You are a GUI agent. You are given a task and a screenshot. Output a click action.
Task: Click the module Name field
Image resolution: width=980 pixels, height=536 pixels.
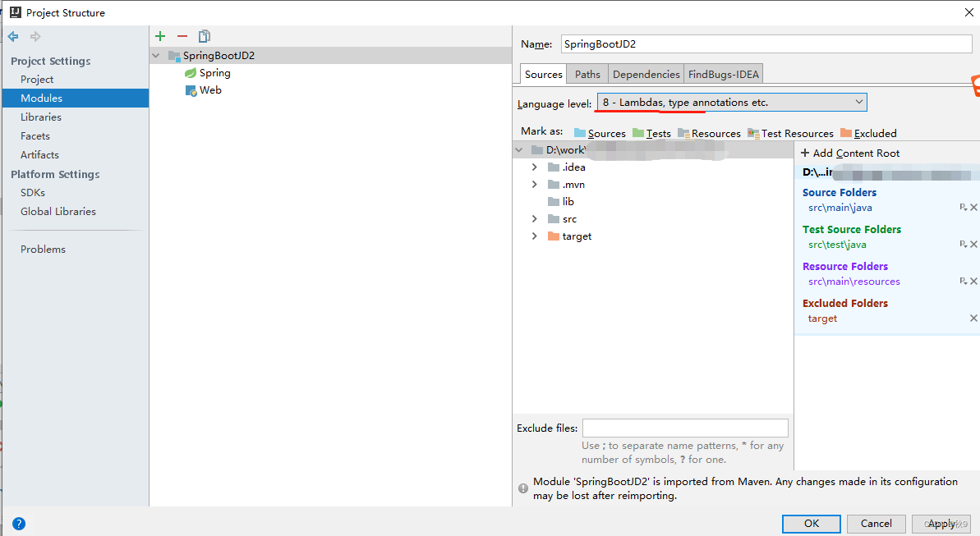tap(766, 44)
